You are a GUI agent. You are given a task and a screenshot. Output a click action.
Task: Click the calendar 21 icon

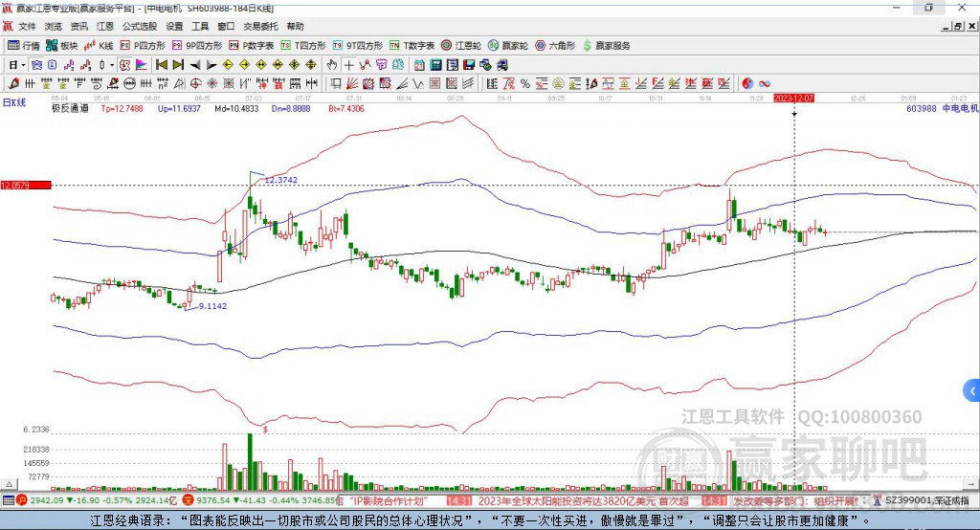[419, 65]
